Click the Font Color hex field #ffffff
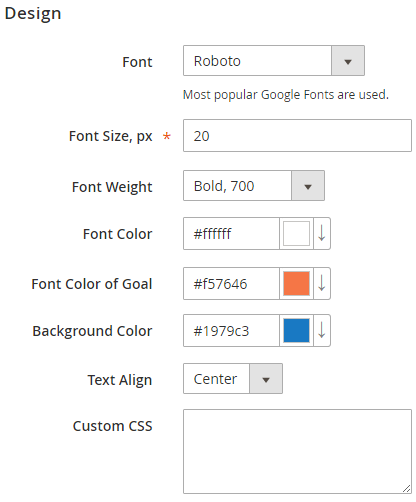The image size is (416, 502). (x=231, y=233)
